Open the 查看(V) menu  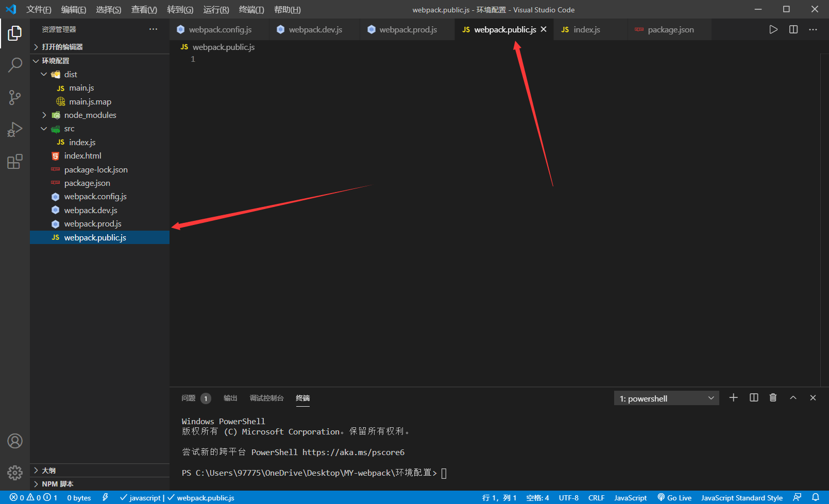point(144,9)
